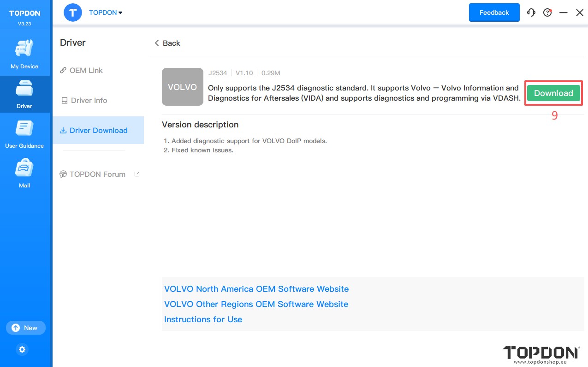Image resolution: width=588 pixels, height=367 pixels.
Task: Click the New update button
Action: [x=26, y=328]
